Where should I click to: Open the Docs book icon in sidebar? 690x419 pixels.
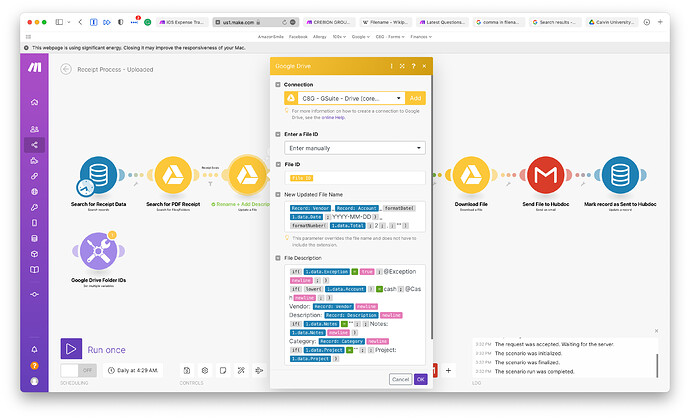coord(34,269)
